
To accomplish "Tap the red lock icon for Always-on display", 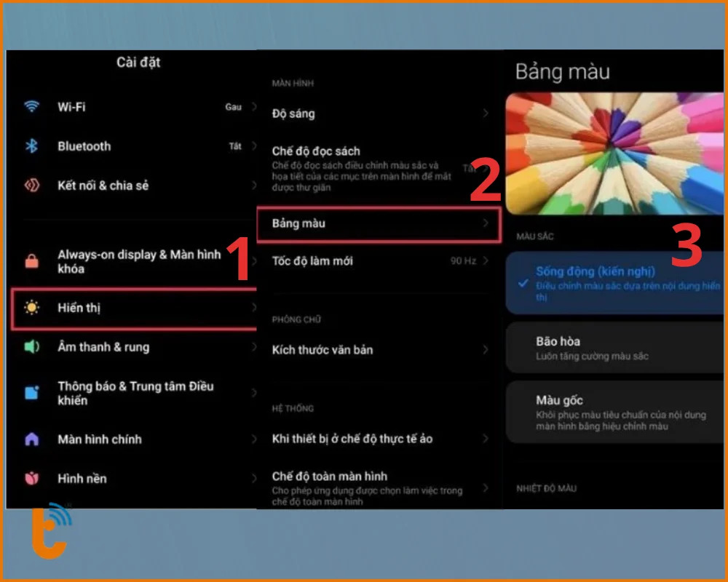I will click(x=31, y=261).
